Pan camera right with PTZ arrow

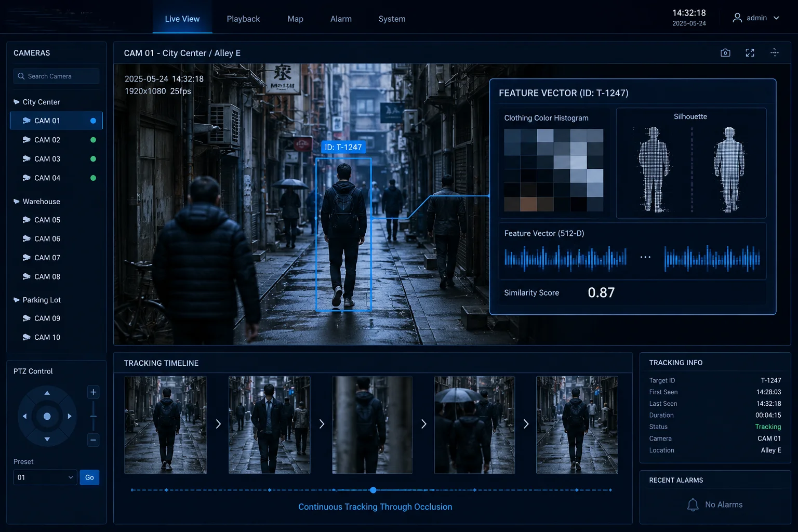coord(70,416)
